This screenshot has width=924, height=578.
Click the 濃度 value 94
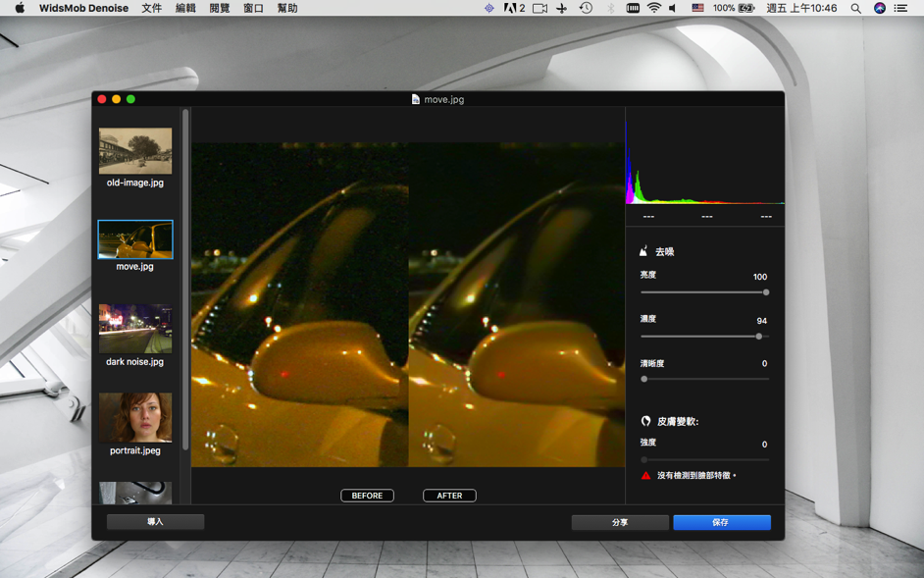(762, 321)
